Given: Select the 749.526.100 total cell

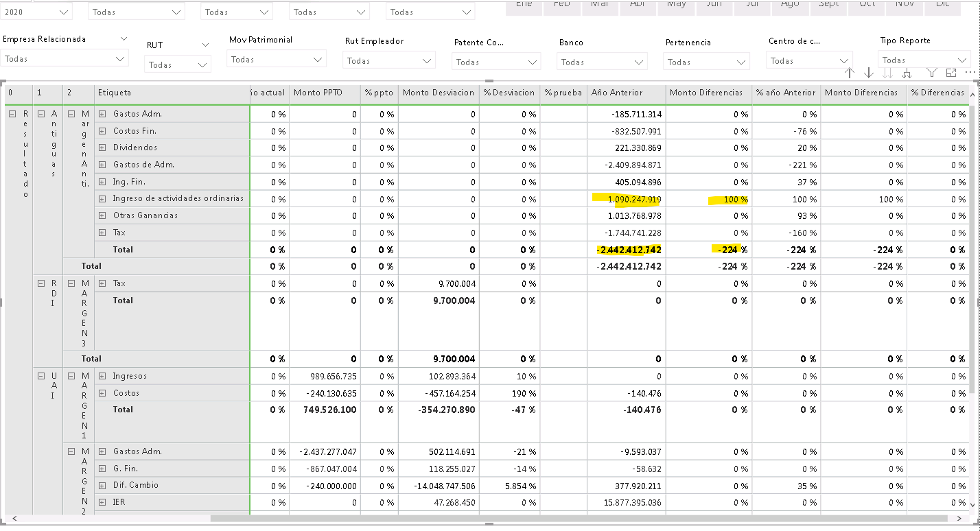Looking at the screenshot, I should coord(325,410).
